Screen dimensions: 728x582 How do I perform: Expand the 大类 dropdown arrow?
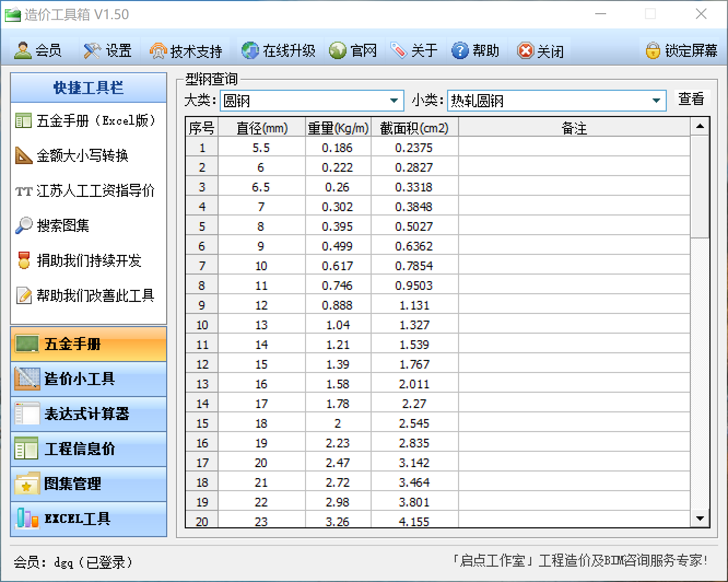tap(394, 101)
